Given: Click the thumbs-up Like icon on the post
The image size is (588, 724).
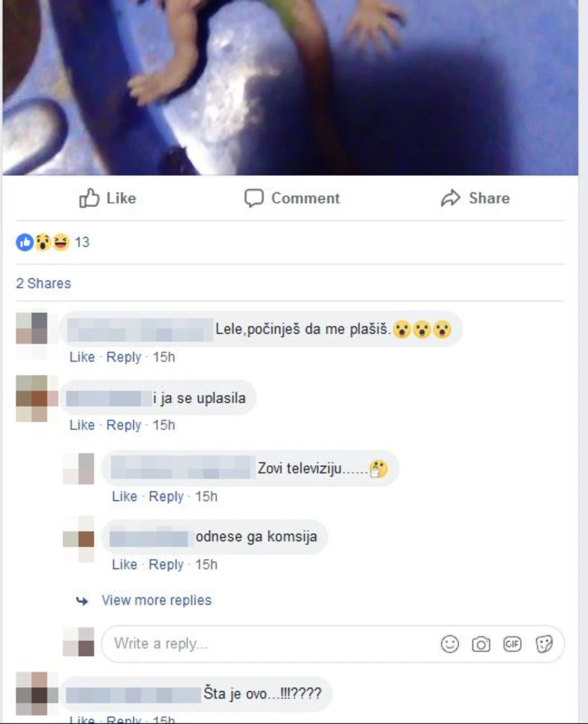Looking at the screenshot, I should click(89, 198).
